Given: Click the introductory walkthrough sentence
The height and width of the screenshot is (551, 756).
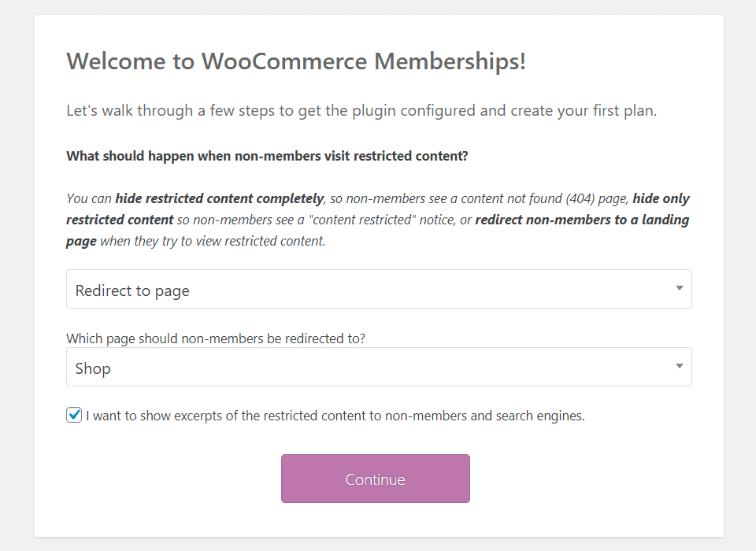Looking at the screenshot, I should [x=361, y=110].
